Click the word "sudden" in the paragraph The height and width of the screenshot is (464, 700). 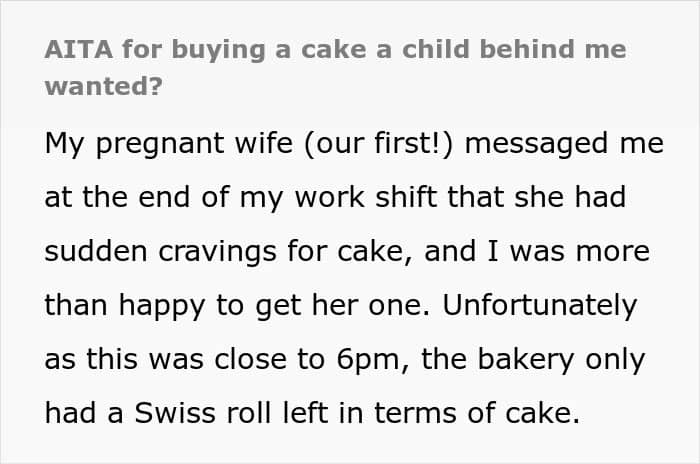96,251
